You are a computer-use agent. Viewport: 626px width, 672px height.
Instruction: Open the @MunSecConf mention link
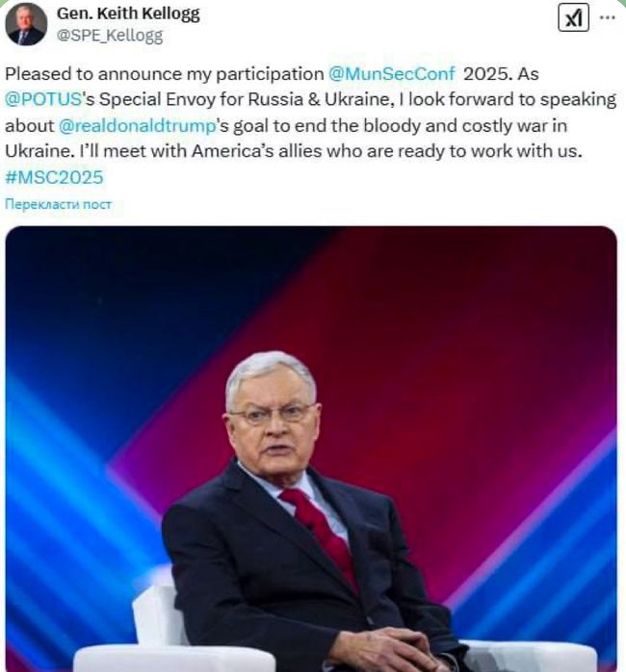(x=392, y=73)
